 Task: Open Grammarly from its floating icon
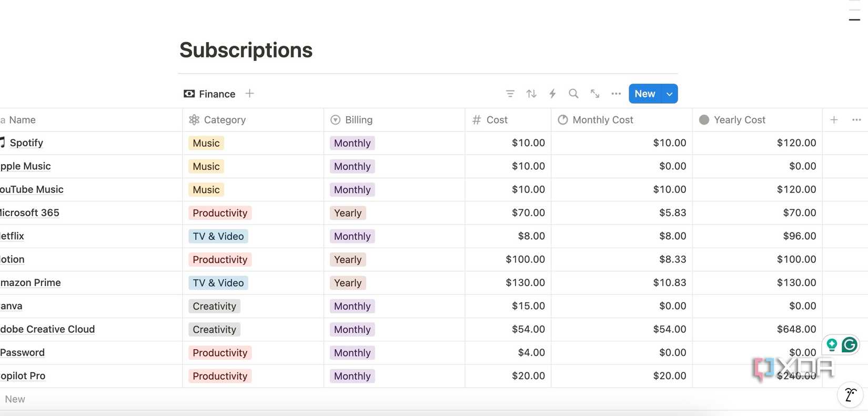[x=849, y=344]
